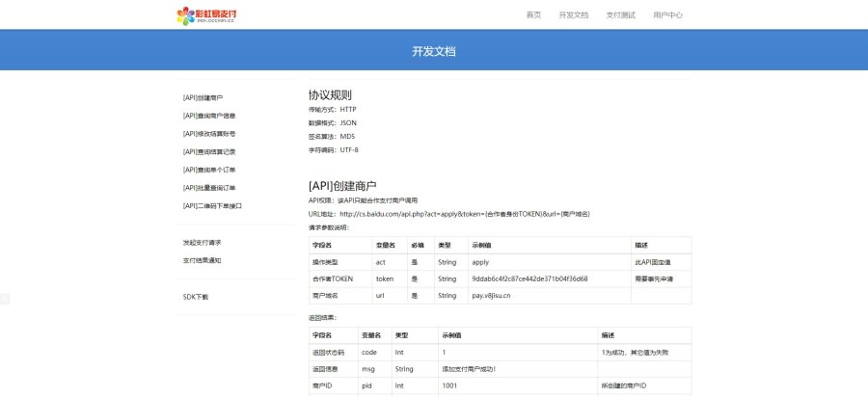Open [API]修改结算账号 sidebar link
868x397 pixels.
209,134
